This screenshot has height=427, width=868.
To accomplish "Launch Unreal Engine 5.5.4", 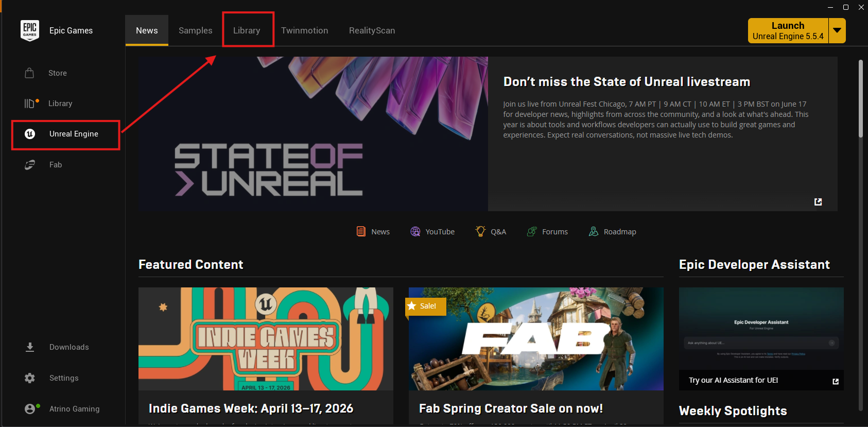I will tap(788, 30).
